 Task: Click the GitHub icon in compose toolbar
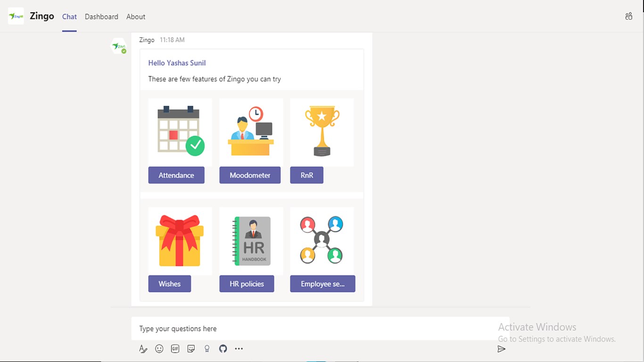pos(223,349)
